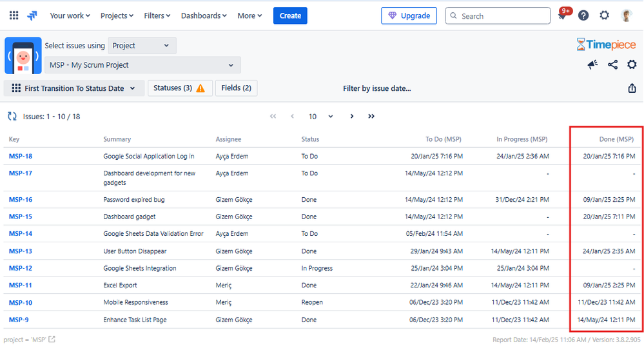The width and height of the screenshot is (644, 348).
Task: Click To Do date 05/Feb/24 11:54 AM
Action: 434,233
